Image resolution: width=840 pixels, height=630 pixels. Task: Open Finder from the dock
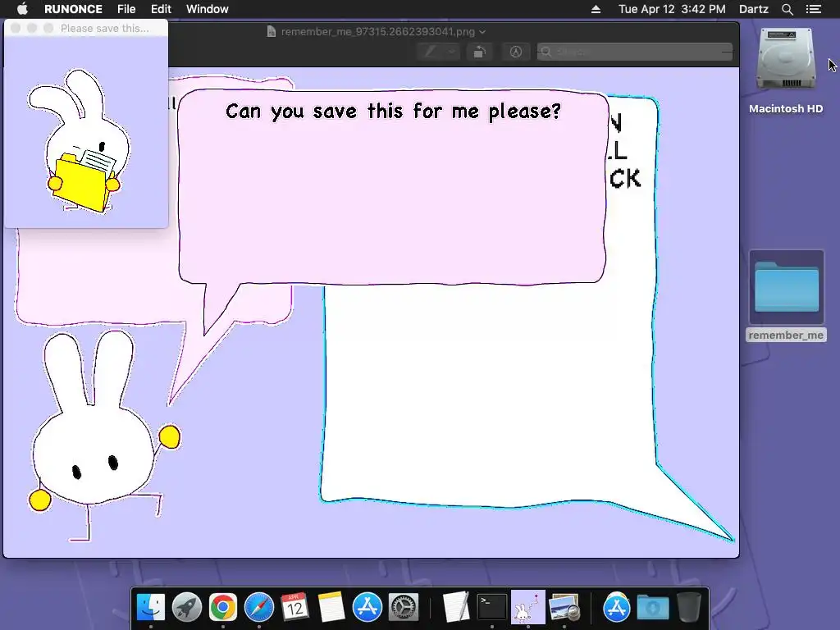[x=151, y=608]
